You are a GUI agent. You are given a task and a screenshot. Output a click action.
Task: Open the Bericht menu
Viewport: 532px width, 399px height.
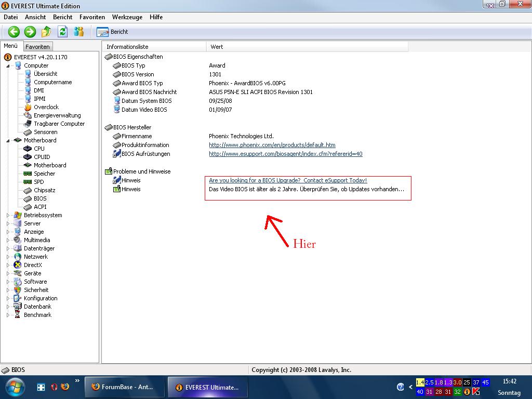point(62,17)
